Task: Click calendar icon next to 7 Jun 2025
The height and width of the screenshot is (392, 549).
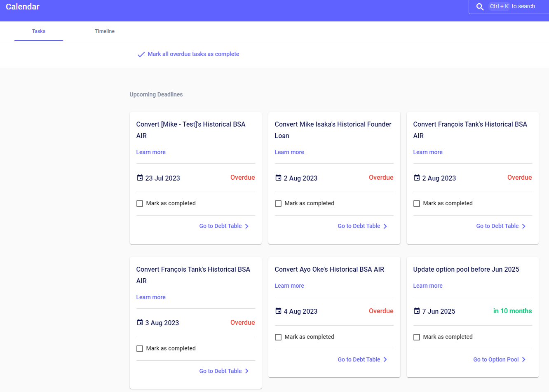Action: pos(417,311)
